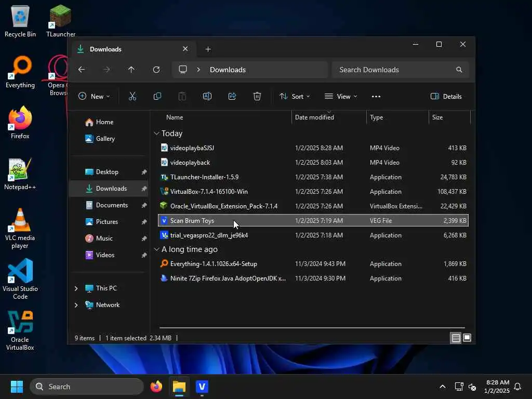Select Oracle_VirtualBox_Extension_Pack-7.1.4 file
The height and width of the screenshot is (399, 532).
[313, 206]
